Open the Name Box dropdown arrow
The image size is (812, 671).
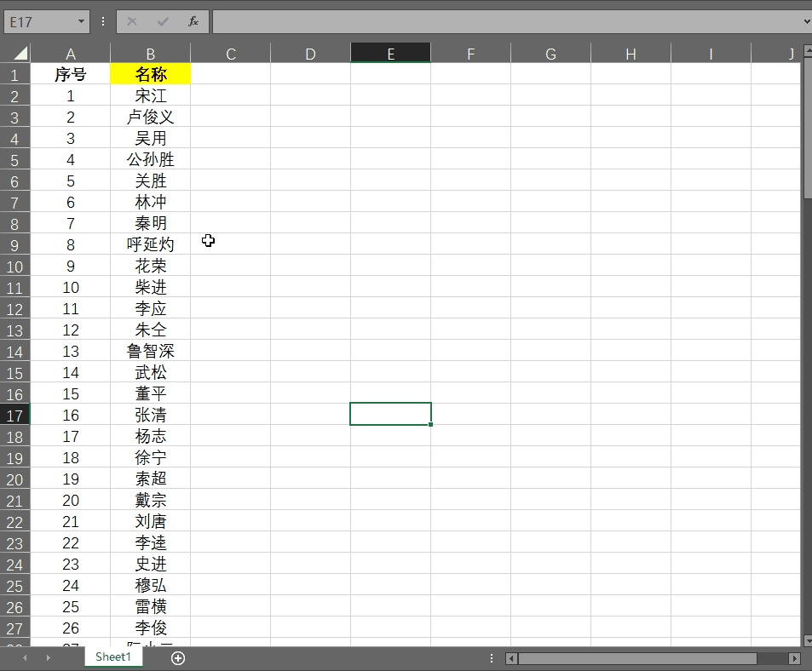pyautogui.click(x=81, y=22)
